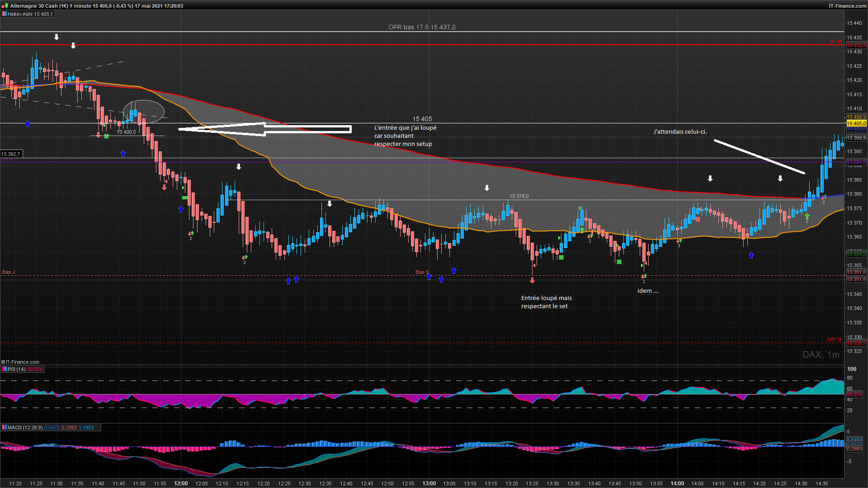Open the RSI (14) indicator label
The width and height of the screenshot is (868, 488).
click(x=17, y=369)
